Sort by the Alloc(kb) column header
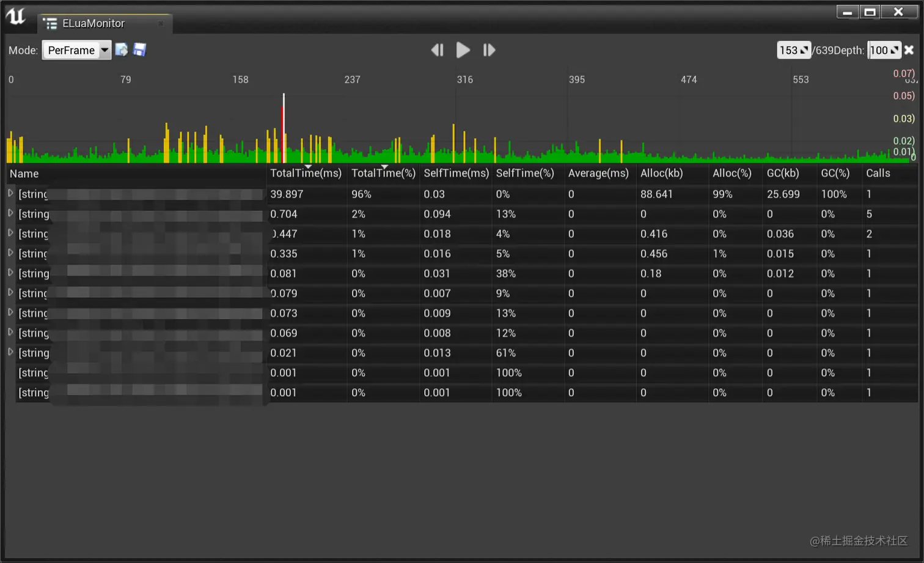 tap(672, 174)
